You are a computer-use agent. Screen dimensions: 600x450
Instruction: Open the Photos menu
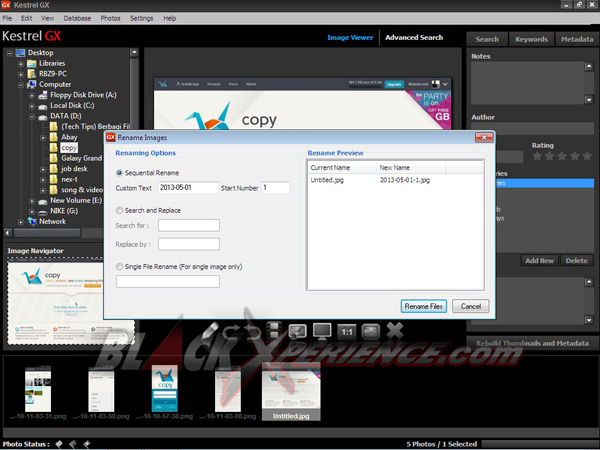110,18
